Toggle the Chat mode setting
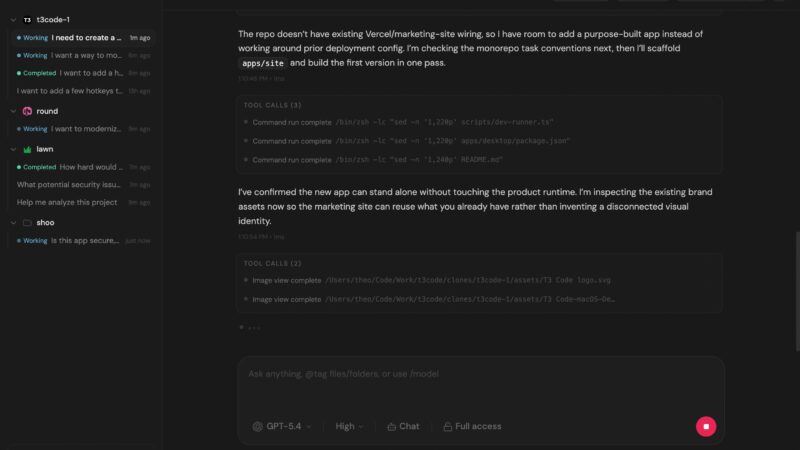Screen dimensions: 800x450 click(403, 426)
